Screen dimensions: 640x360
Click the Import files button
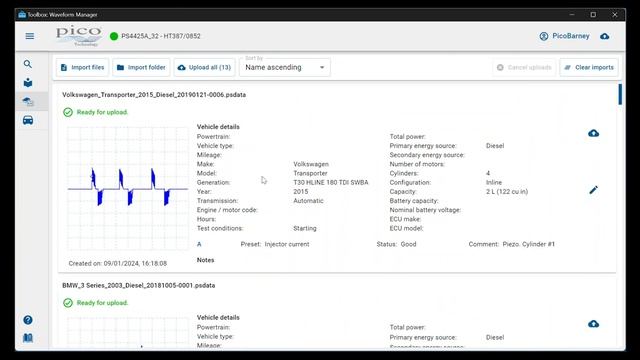[x=82, y=67]
